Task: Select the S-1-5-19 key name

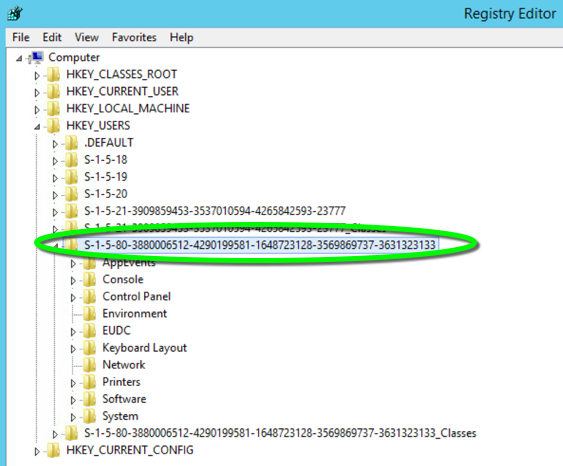Action: tap(106, 177)
